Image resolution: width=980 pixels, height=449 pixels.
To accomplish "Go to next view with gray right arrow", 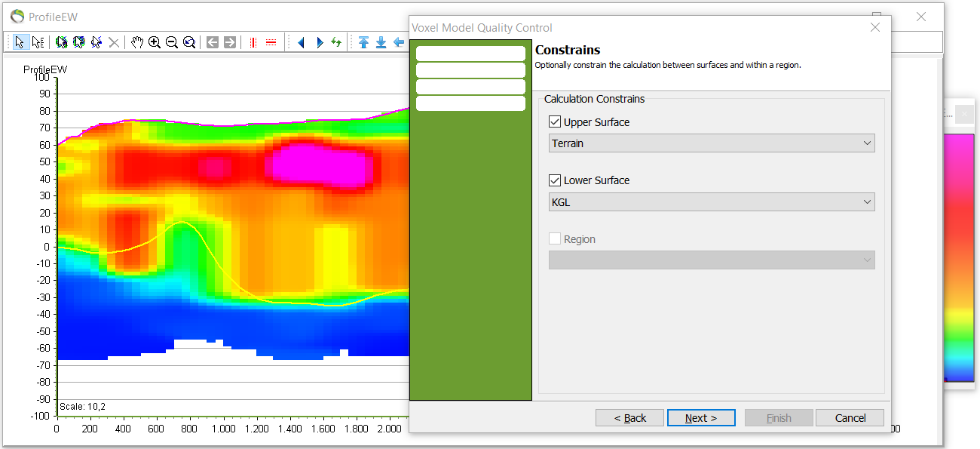I will tap(230, 42).
